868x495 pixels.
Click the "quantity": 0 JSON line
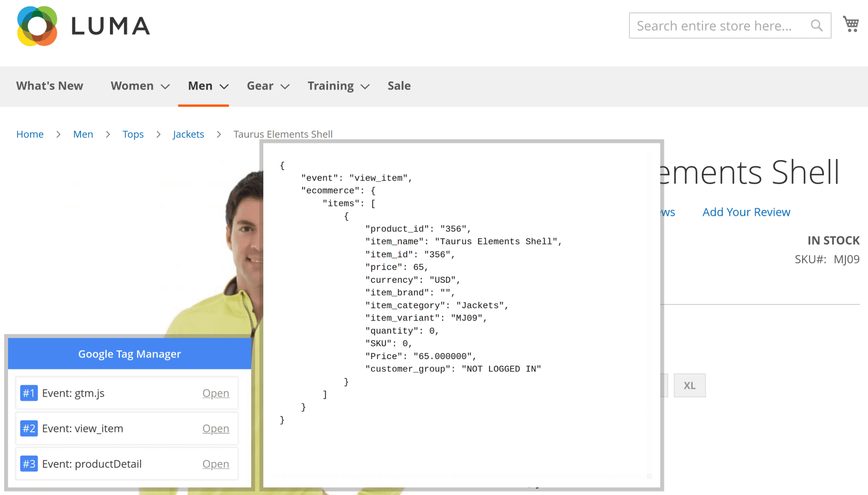(402, 331)
